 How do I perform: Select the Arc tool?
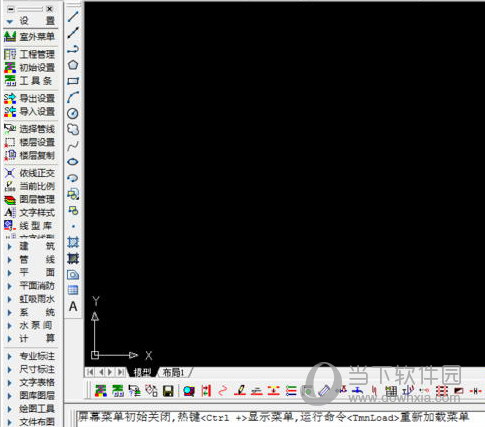(73, 97)
